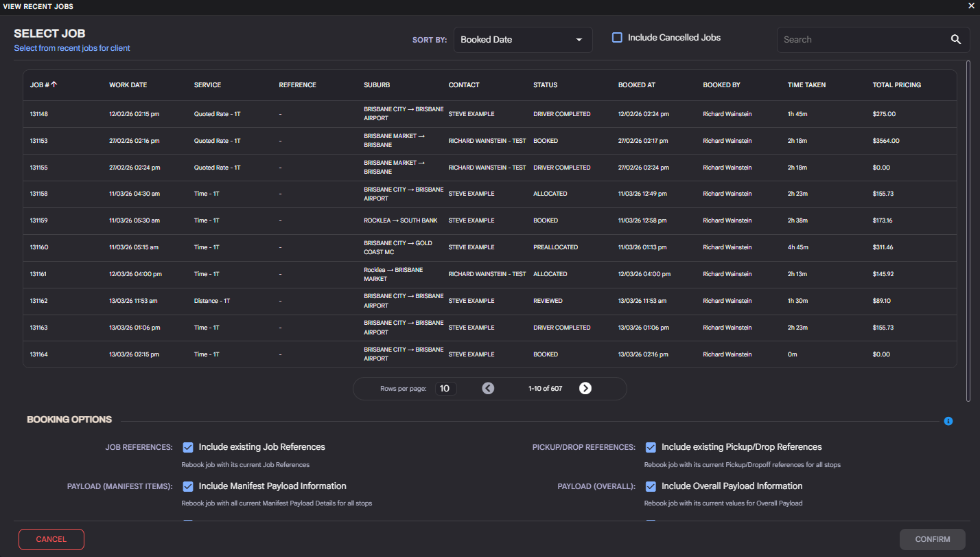Sort by Contact column header
Image resolution: width=980 pixels, height=557 pixels.
pos(464,85)
